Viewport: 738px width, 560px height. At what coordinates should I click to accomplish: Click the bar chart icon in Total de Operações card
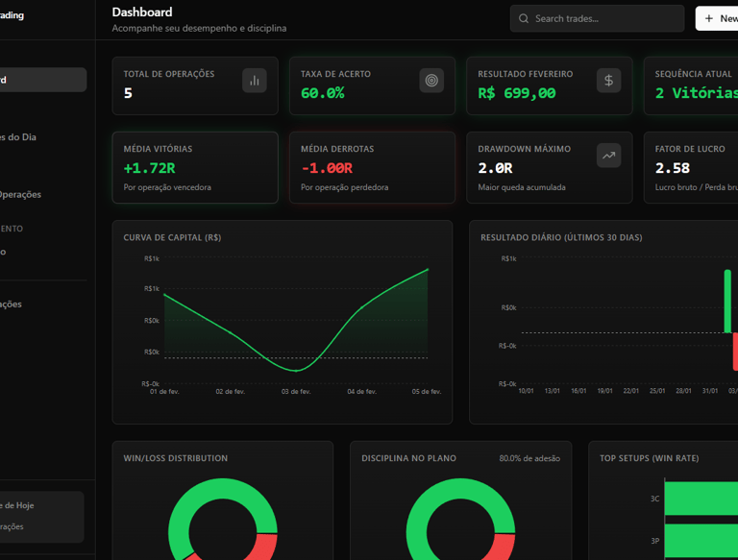pyautogui.click(x=254, y=81)
